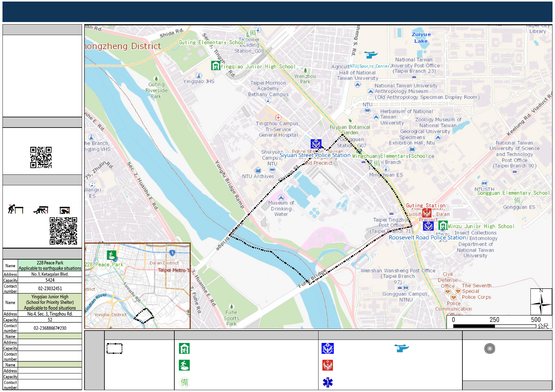Click the 228 Peace Park green evacuation icon
This screenshot has width=555, height=392.
(x=112, y=255)
